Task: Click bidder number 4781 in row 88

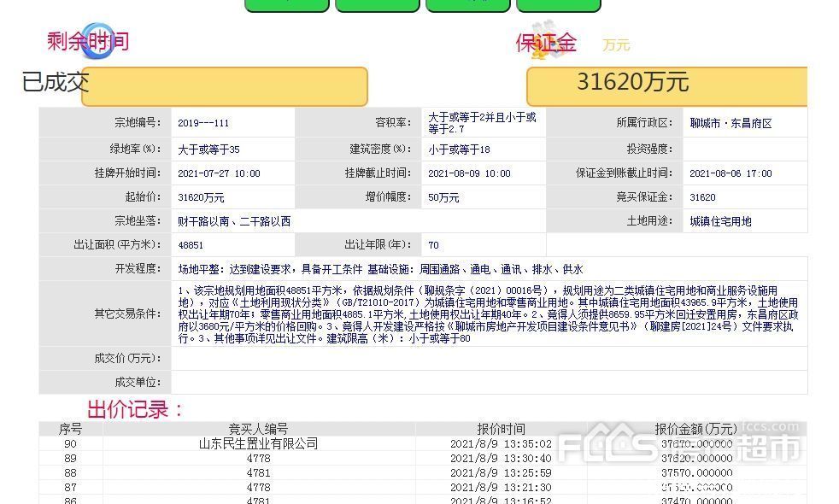Action: coord(258,473)
